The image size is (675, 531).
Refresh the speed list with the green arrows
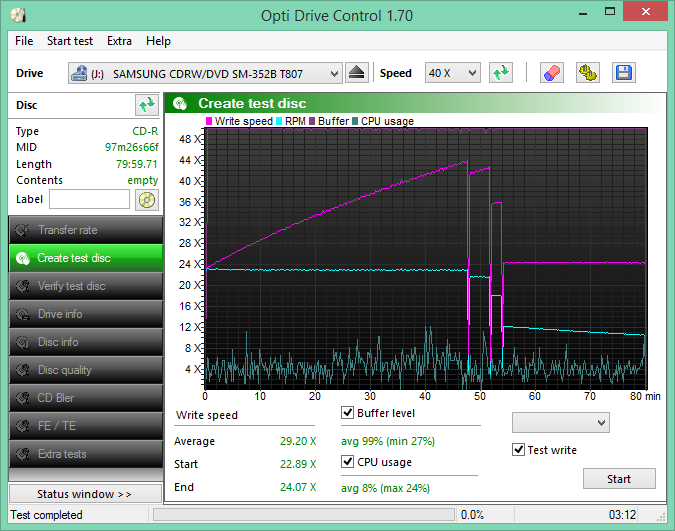click(x=501, y=73)
